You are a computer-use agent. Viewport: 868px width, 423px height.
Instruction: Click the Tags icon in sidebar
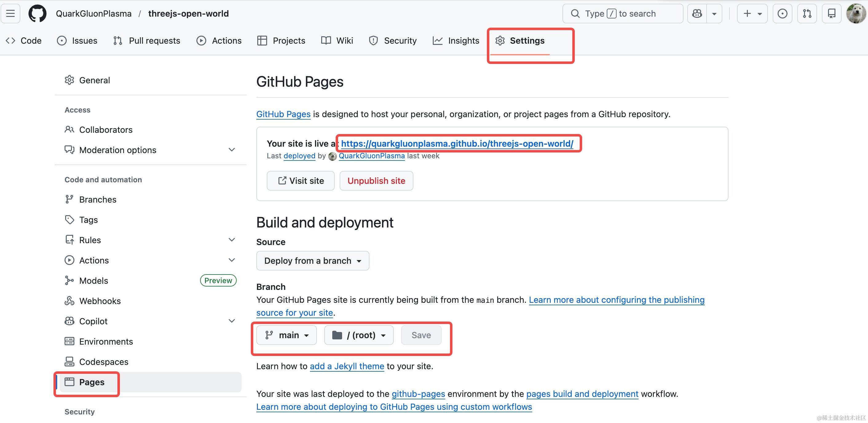pyautogui.click(x=69, y=220)
